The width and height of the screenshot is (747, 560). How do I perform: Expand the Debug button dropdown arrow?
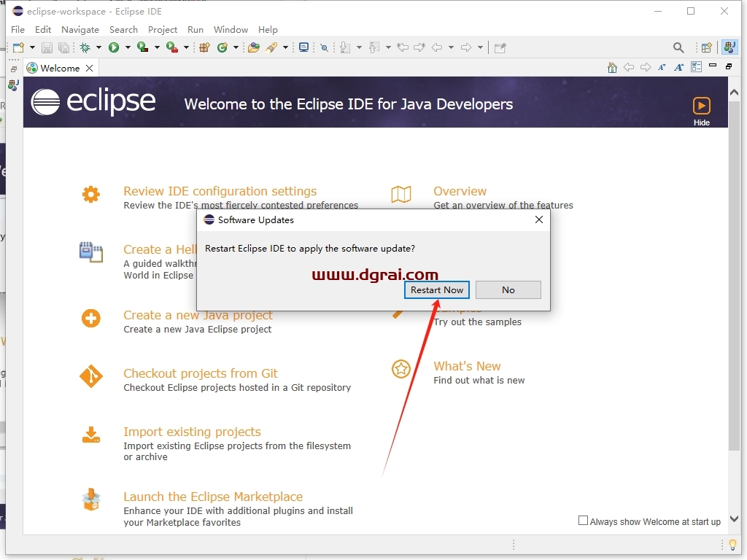click(98, 47)
